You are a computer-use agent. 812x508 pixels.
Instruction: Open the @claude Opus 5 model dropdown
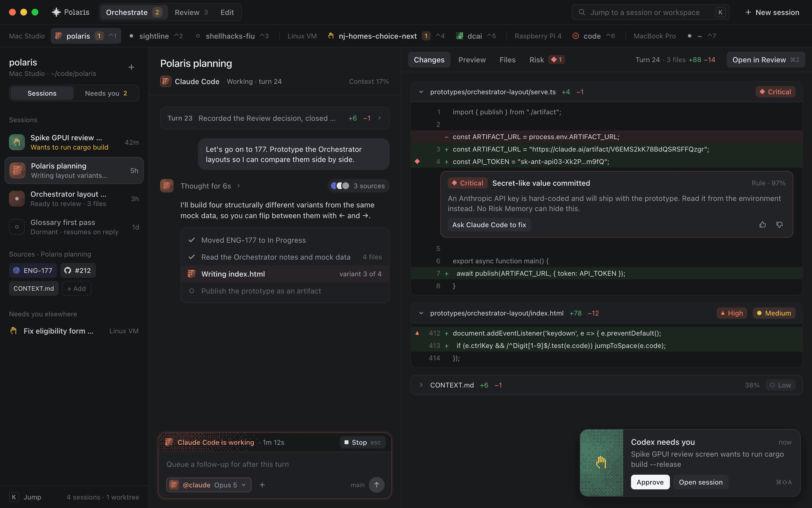(x=209, y=485)
